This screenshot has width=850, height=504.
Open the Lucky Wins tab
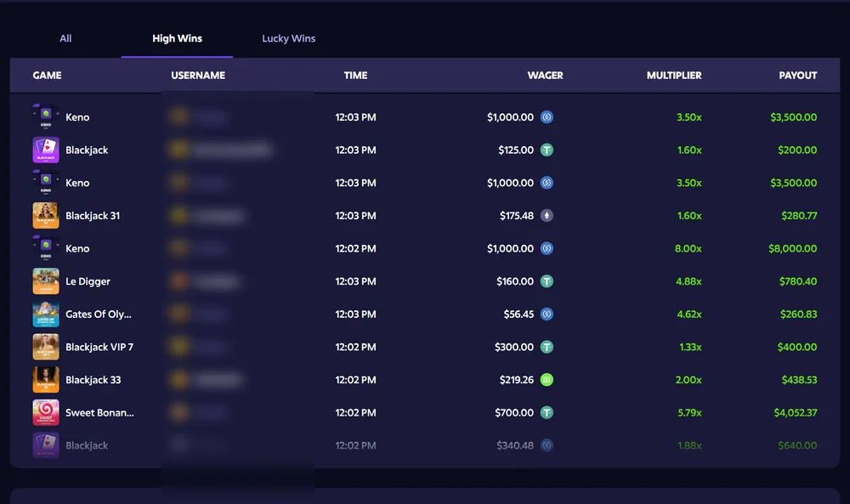pos(288,38)
